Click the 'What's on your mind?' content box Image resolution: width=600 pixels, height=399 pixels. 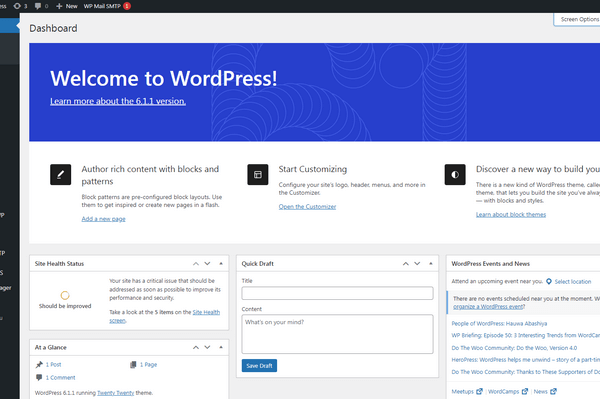(x=338, y=334)
